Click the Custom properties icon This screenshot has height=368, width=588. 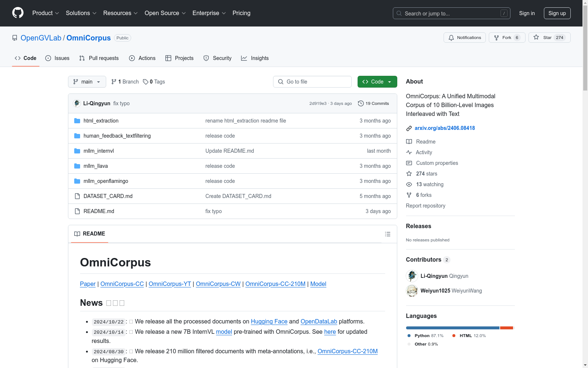[409, 163]
